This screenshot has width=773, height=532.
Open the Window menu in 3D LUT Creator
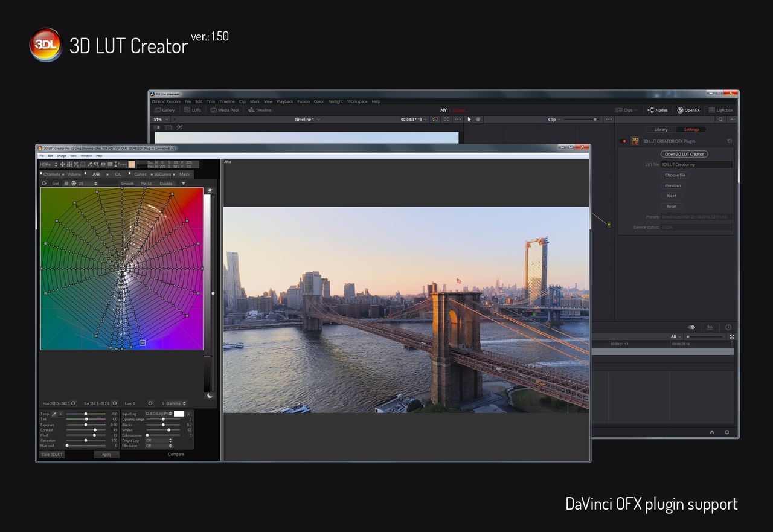(x=86, y=156)
